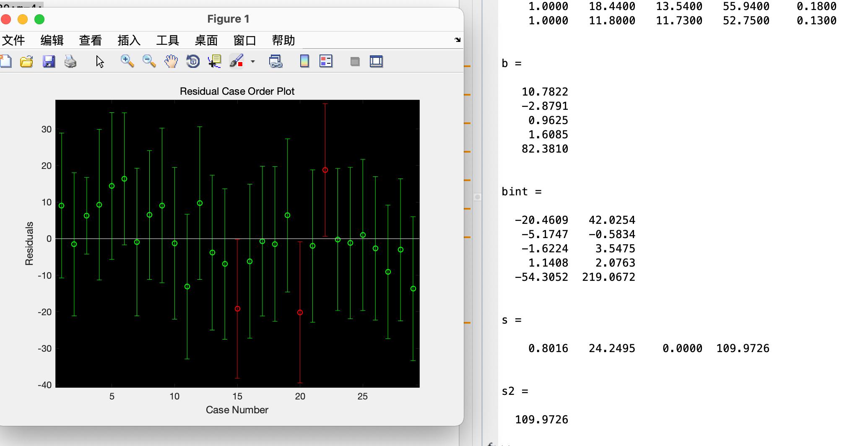The width and height of the screenshot is (868, 446).
Task: Activate the Zoom In tool
Action: 127,62
